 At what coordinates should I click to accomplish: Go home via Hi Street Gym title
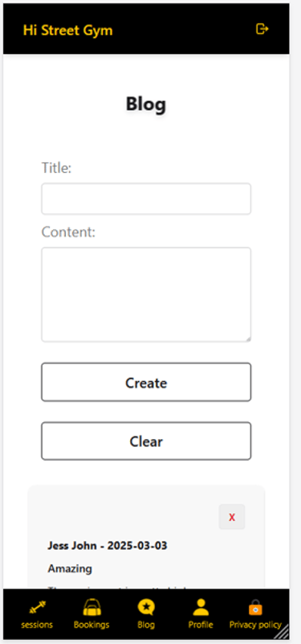67,30
